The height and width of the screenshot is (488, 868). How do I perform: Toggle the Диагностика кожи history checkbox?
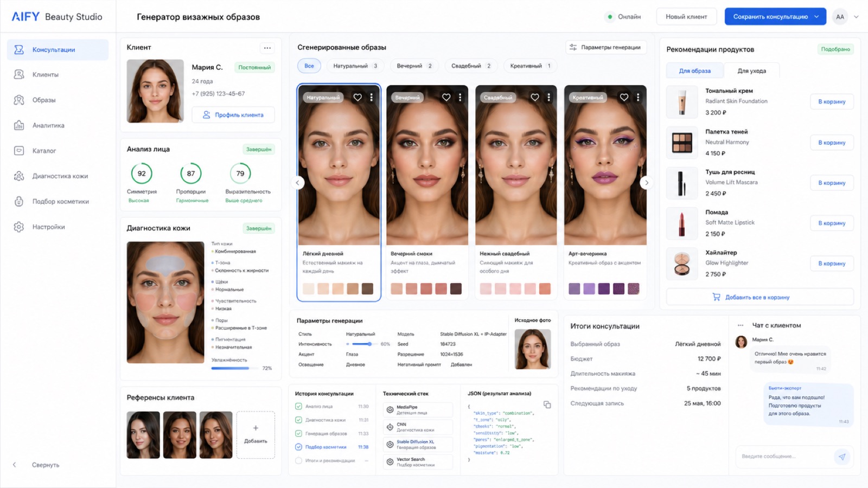[x=298, y=420]
